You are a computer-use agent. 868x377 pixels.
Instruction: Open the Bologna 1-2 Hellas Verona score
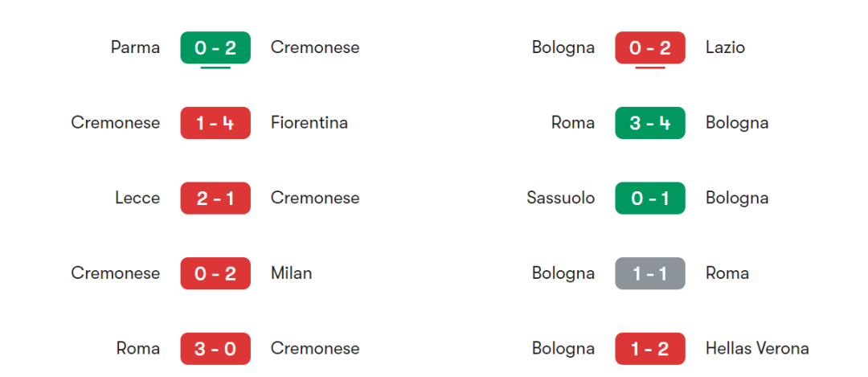point(650,349)
